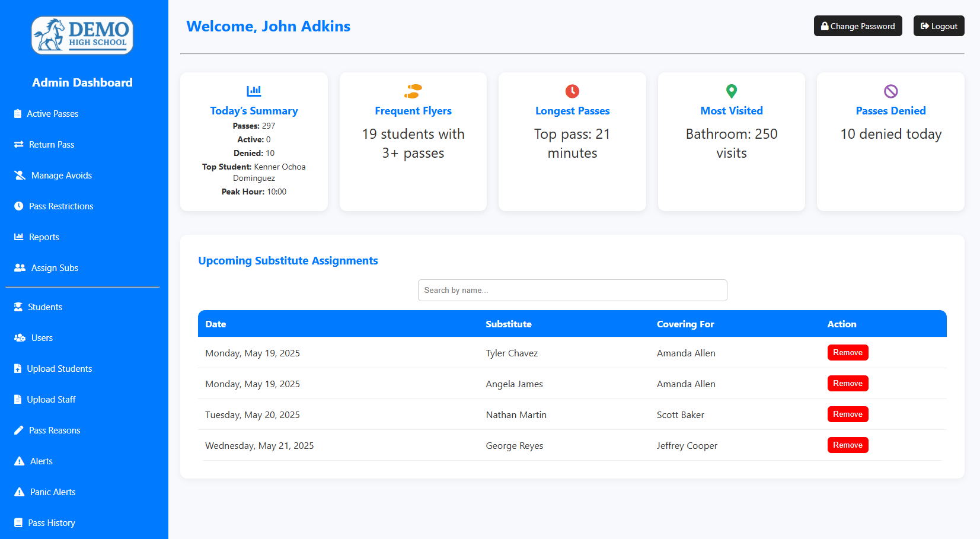Click the Panic Alerts warning triangle icon
Viewport: 980px width, 539px height.
[18, 492]
